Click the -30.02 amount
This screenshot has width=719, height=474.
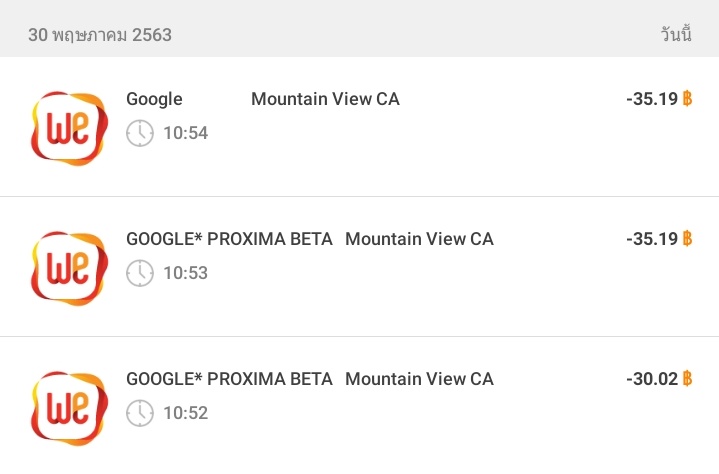click(651, 379)
